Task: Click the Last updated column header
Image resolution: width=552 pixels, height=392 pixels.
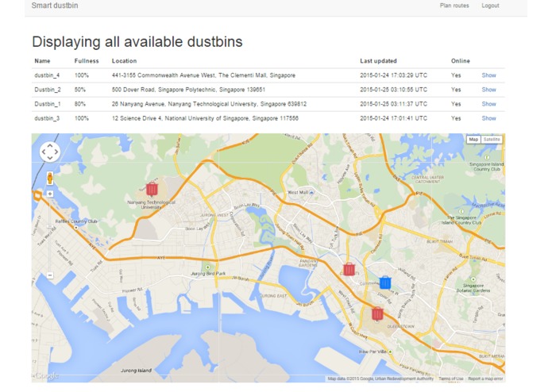Action: 378,61
